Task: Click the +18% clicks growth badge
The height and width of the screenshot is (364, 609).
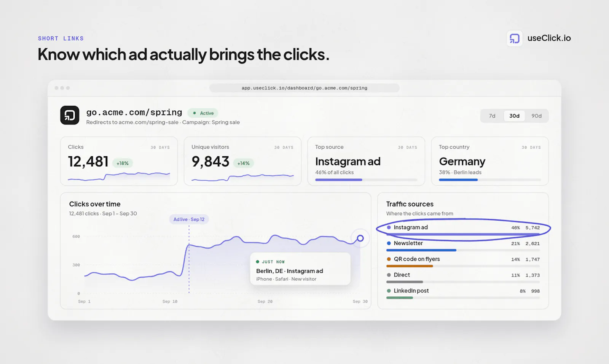Action: (123, 163)
